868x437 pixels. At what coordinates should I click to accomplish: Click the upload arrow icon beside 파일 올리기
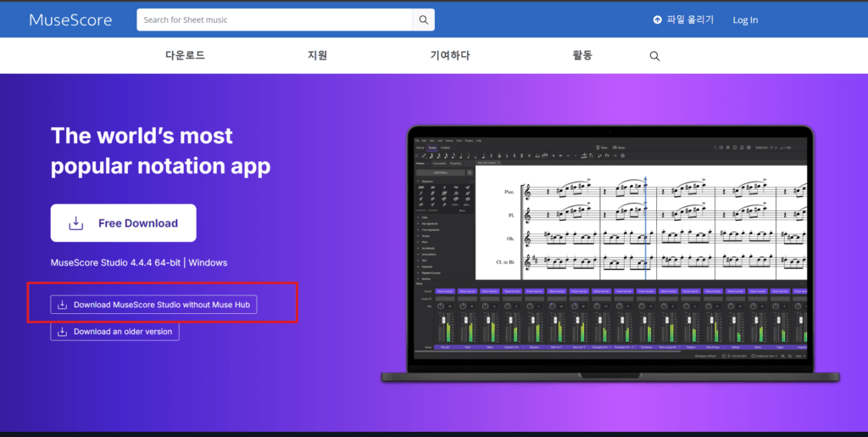pos(657,20)
